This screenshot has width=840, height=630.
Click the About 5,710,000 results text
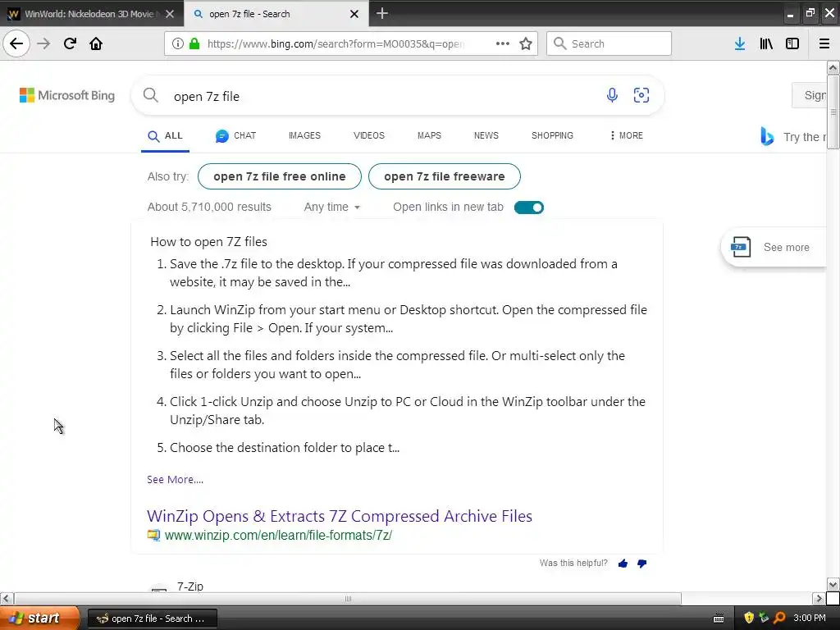click(209, 207)
